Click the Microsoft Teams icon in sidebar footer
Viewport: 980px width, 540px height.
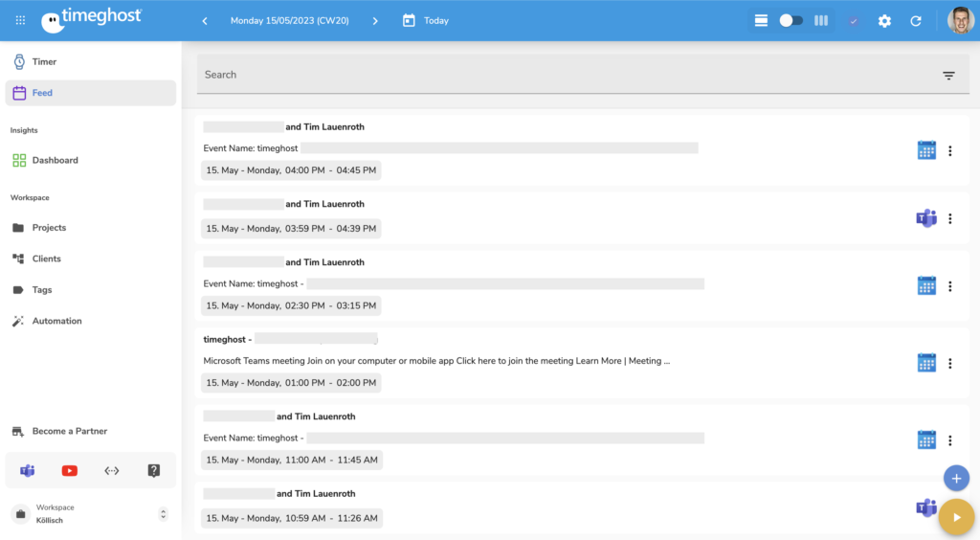(28, 470)
